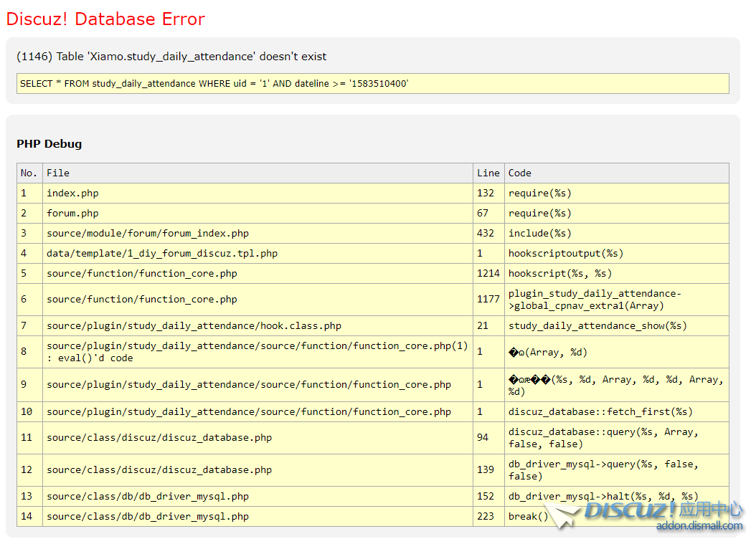Image resolution: width=756 pixels, height=544 pixels.
Task: Open the addon.dismall.com watermark link
Action: [x=699, y=526]
